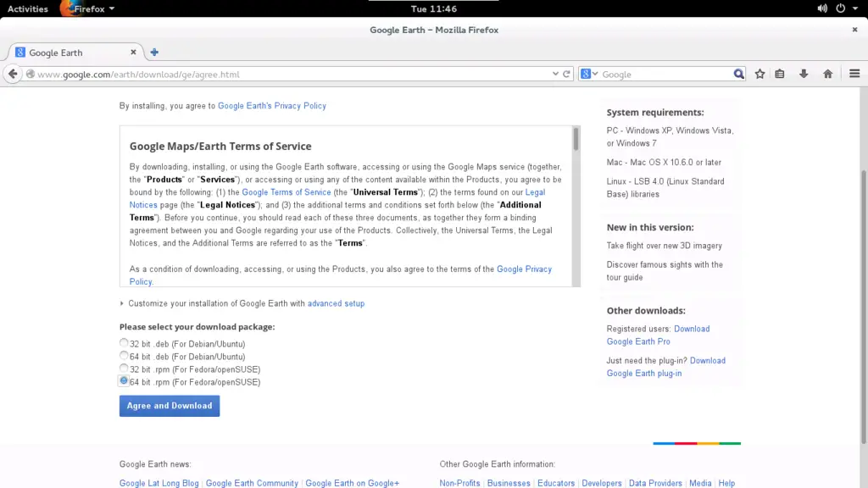This screenshot has width=868, height=488.
Task: Select 64 bit .deb Debian/Ubuntu package
Action: coord(124,356)
